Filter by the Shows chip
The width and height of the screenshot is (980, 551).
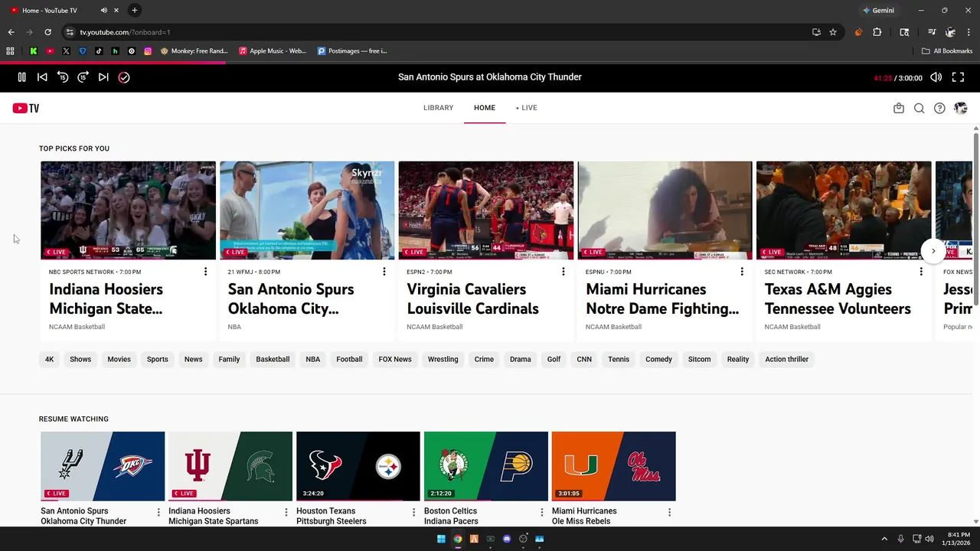80,359
